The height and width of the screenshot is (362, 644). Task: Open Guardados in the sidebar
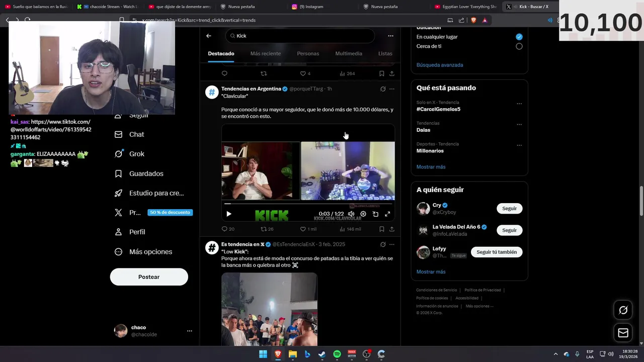pyautogui.click(x=139, y=173)
